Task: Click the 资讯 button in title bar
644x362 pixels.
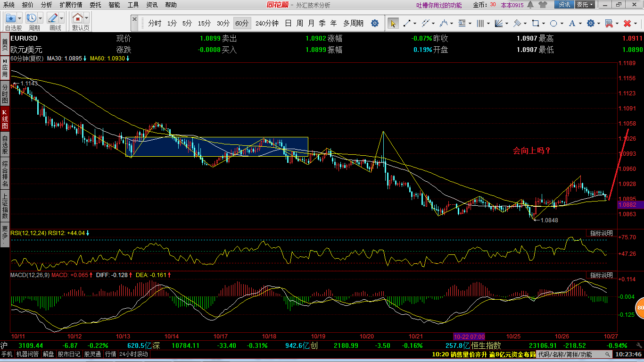Action: click(564, 5)
